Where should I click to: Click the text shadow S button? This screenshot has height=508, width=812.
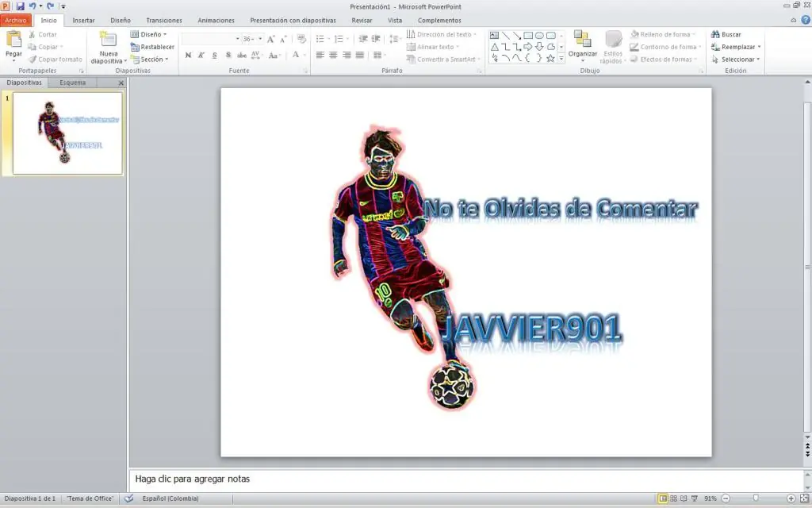(x=228, y=55)
